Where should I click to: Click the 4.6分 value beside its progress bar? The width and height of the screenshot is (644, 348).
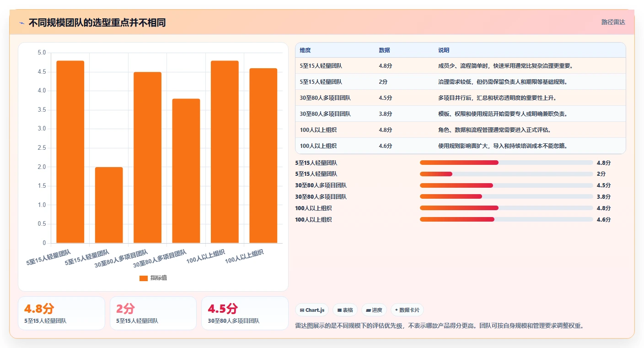pos(603,220)
